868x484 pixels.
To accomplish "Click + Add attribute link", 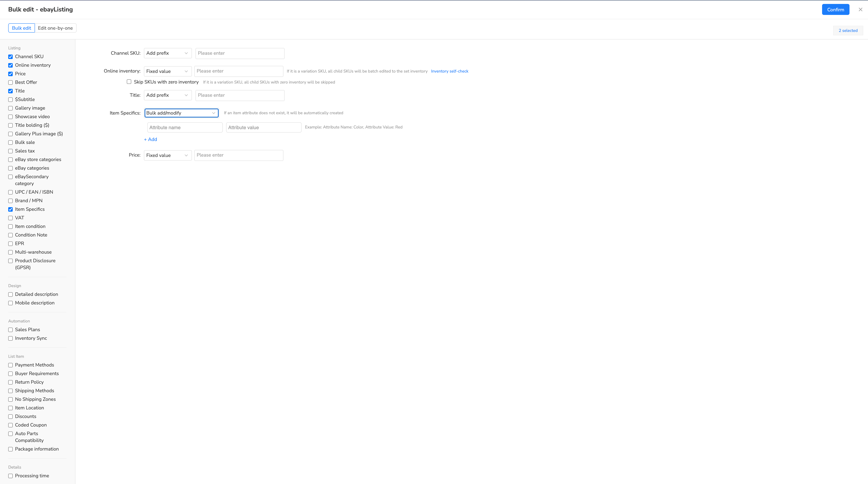I will tap(150, 139).
